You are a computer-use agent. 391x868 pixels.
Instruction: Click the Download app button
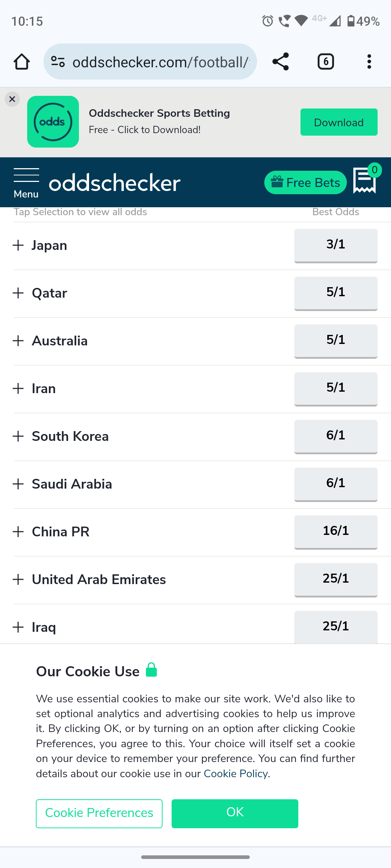click(x=339, y=122)
